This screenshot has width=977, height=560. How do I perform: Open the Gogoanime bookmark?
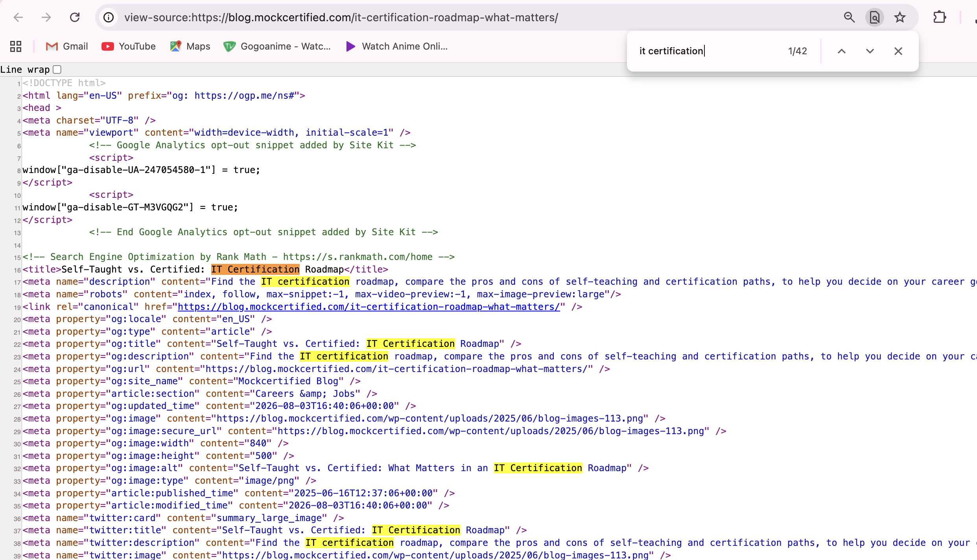coord(277,46)
